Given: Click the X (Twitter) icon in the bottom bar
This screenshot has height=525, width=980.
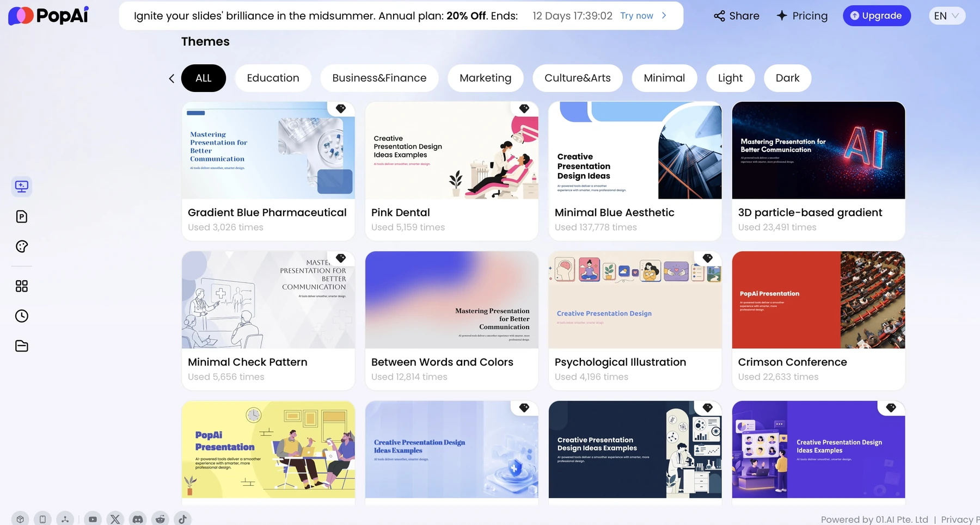Looking at the screenshot, I should [x=115, y=519].
